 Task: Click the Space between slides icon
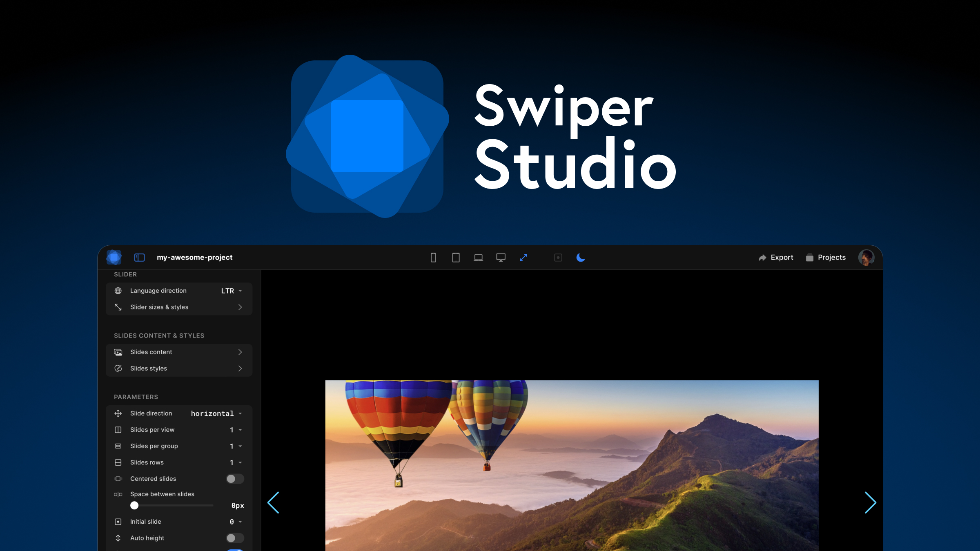(118, 494)
